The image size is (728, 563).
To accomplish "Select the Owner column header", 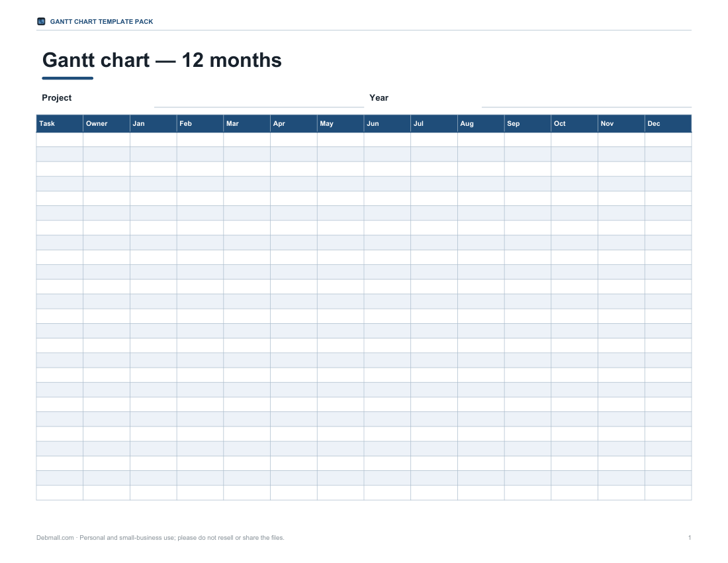I will point(107,124).
